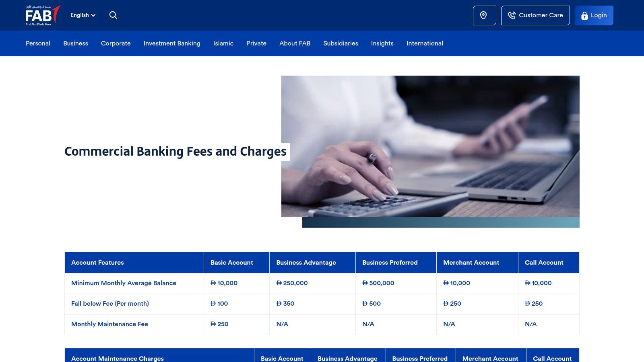Click the lock icon on Login button
The width and height of the screenshot is (644, 362).
(584, 15)
